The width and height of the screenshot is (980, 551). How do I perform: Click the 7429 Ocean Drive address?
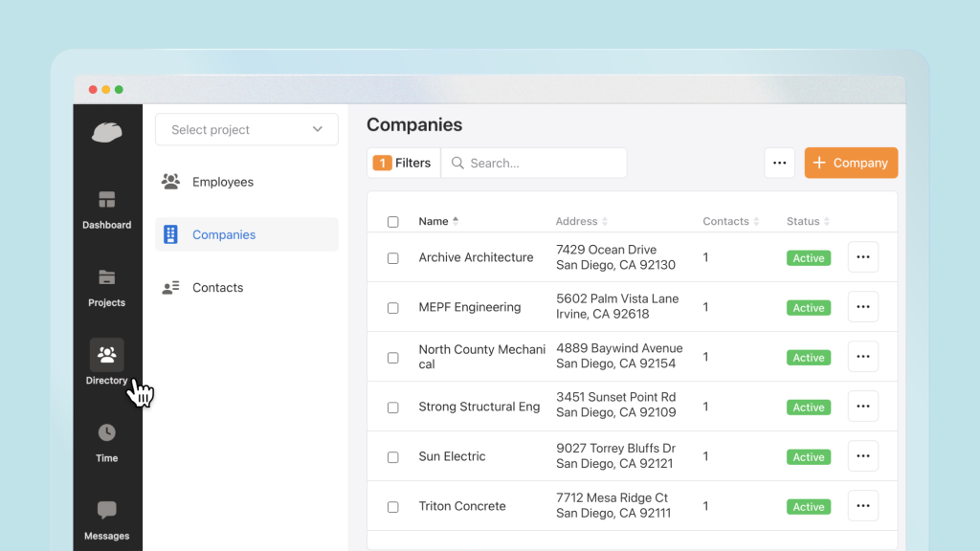click(x=615, y=257)
